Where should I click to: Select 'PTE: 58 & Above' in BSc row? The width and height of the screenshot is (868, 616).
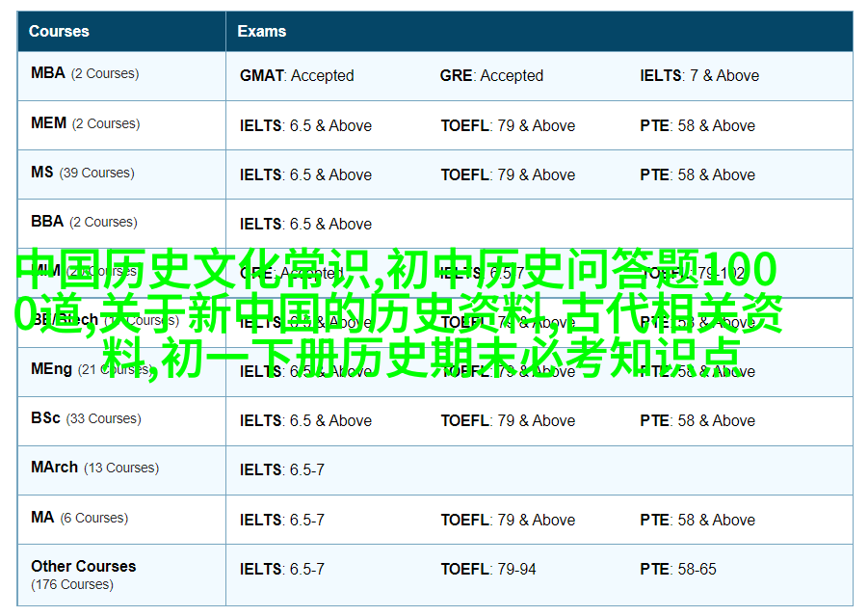[697, 421]
